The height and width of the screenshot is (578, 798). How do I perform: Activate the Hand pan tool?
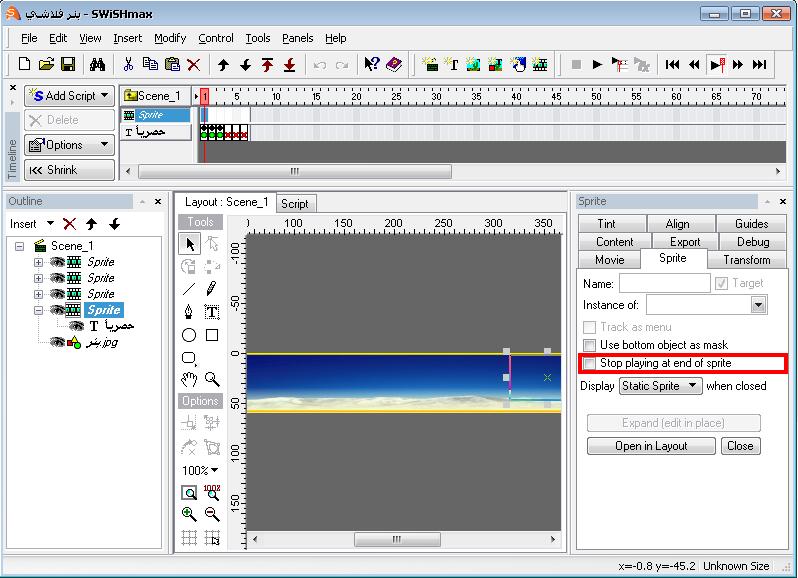(x=188, y=379)
